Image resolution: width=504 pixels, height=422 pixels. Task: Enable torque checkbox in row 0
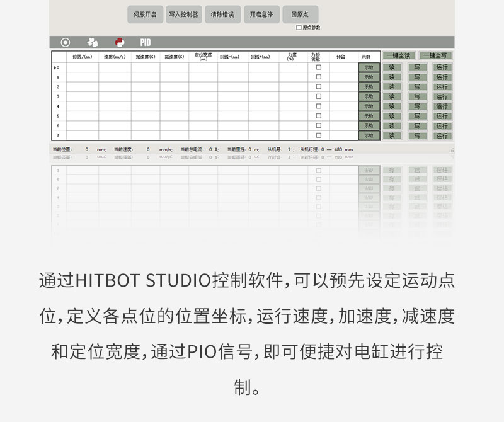318,67
